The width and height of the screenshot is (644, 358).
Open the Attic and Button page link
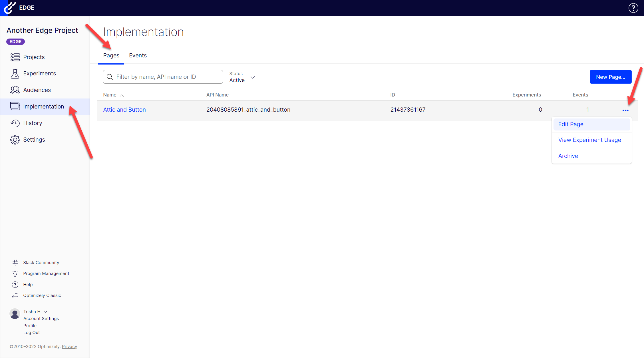(x=124, y=110)
